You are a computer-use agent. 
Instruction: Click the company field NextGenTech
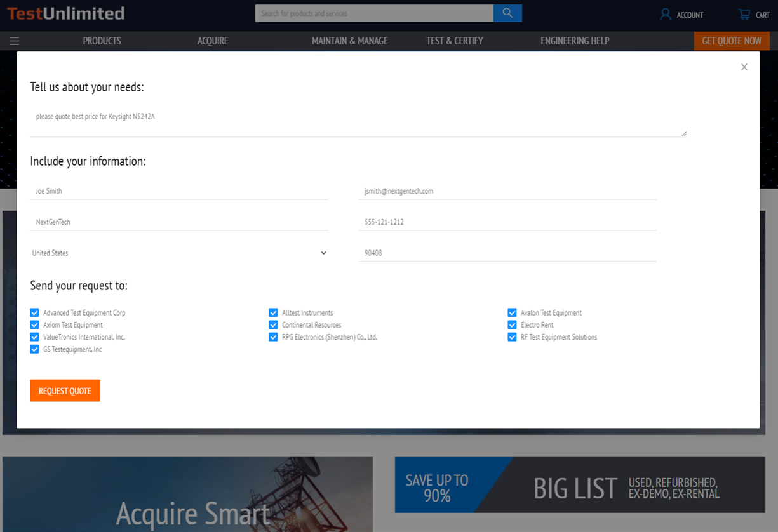179,222
